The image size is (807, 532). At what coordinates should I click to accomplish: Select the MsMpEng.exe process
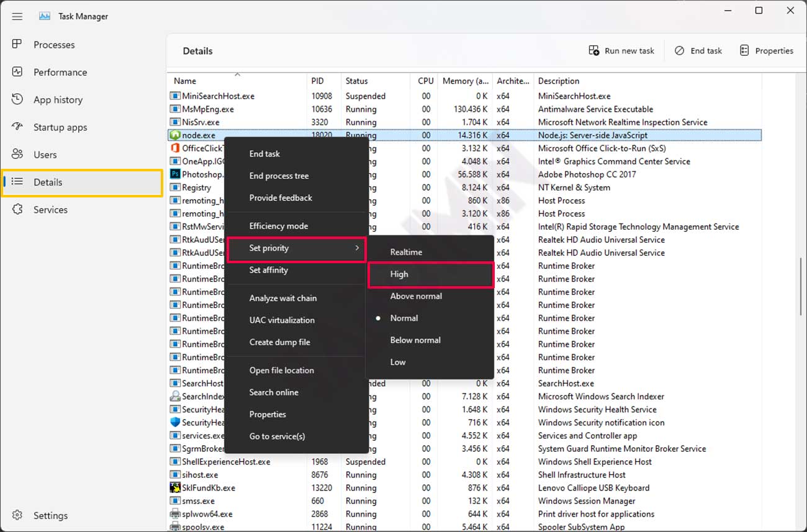[464, 109]
